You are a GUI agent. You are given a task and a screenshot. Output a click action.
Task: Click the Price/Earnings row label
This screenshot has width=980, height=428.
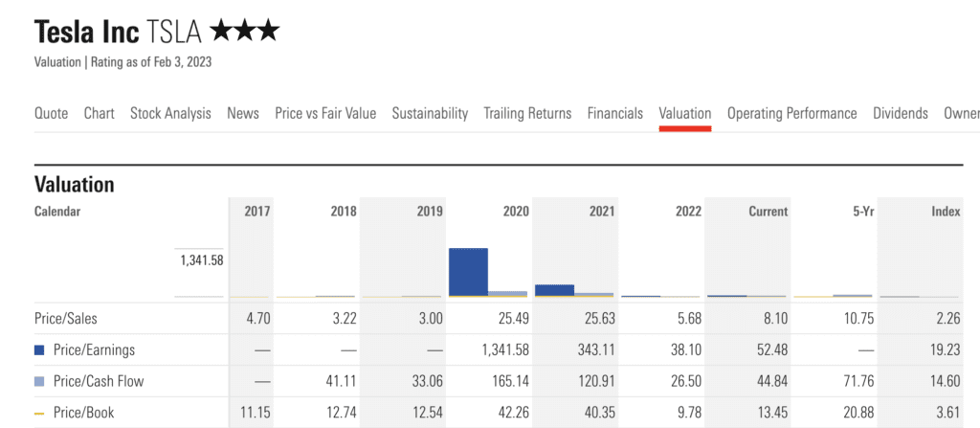(x=95, y=350)
